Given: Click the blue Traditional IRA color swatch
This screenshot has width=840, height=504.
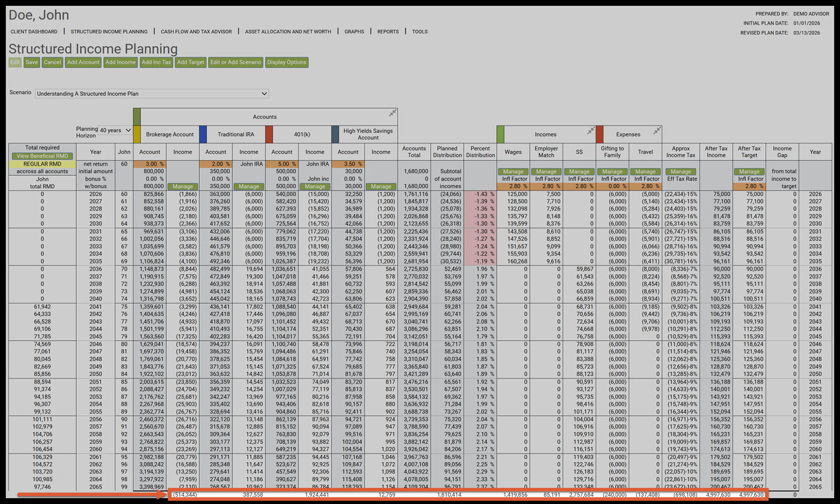Looking at the screenshot, I should click(x=203, y=134).
